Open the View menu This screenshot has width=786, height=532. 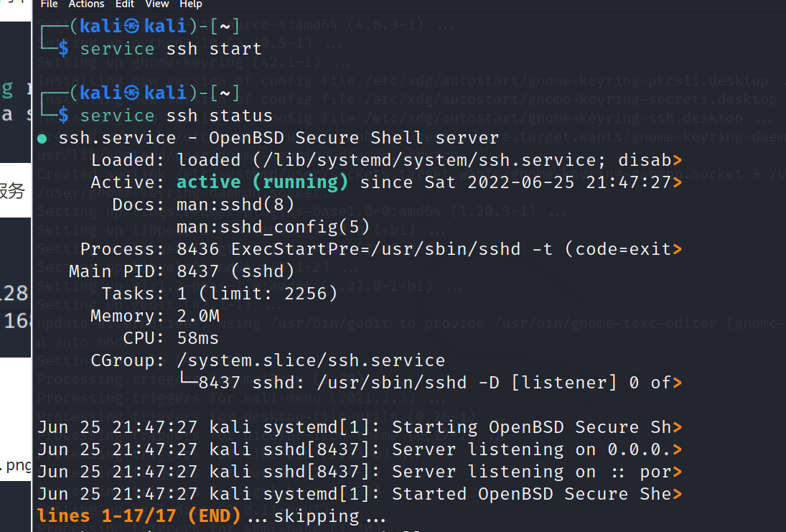click(157, 4)
